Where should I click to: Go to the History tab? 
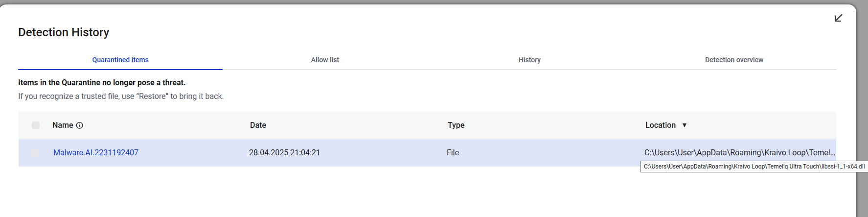click(x=529, y=60)
